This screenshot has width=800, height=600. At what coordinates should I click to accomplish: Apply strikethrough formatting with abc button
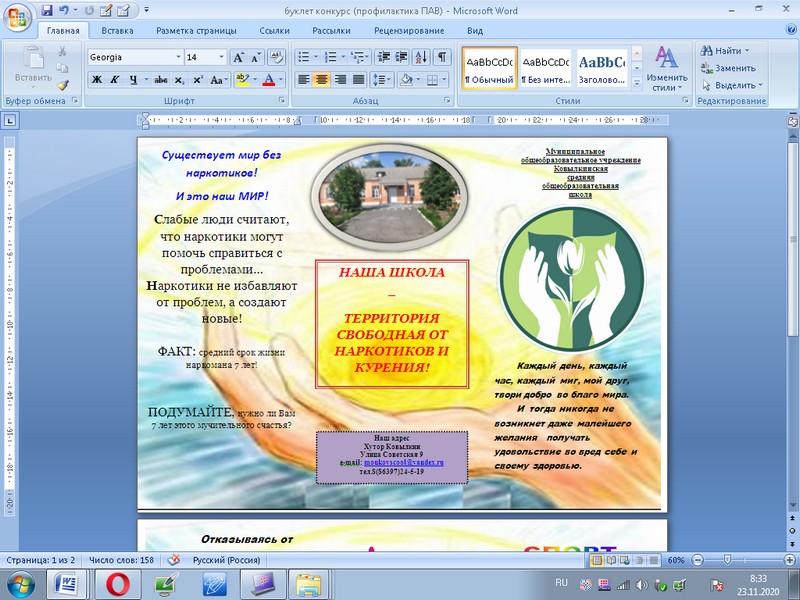point(160,79)
